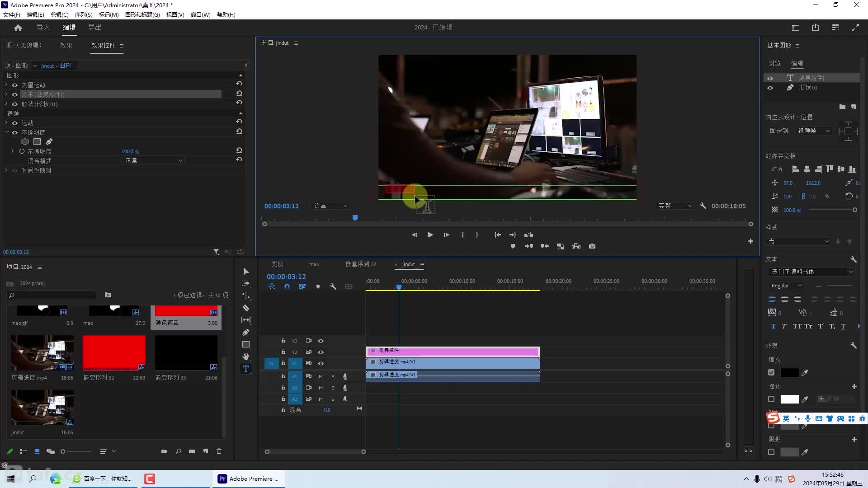This screenshot has height=488, width=868.
Task: Open the Regular font style dropdown
Action: tap(786, 286)
